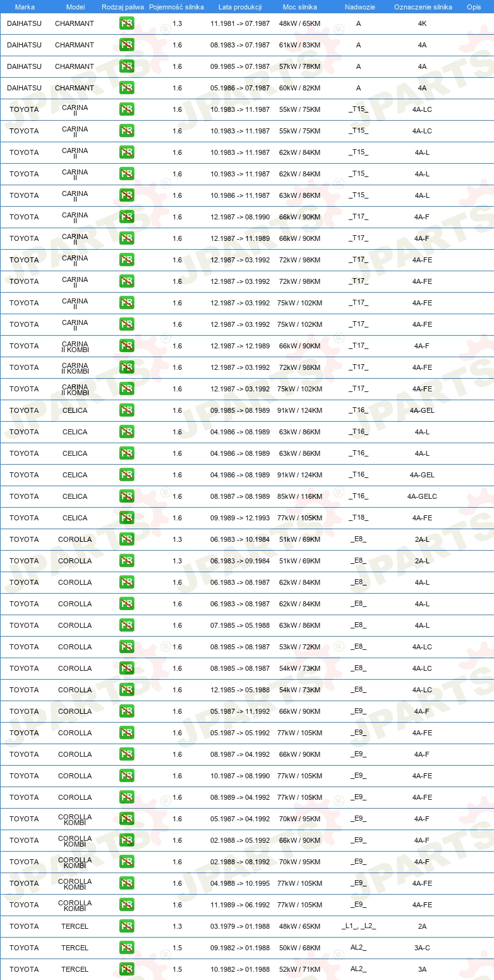Select the 02.1988 -> 08.1992 production cell
The width and height of the screenshot is (494, 980).
pos(240,862)
